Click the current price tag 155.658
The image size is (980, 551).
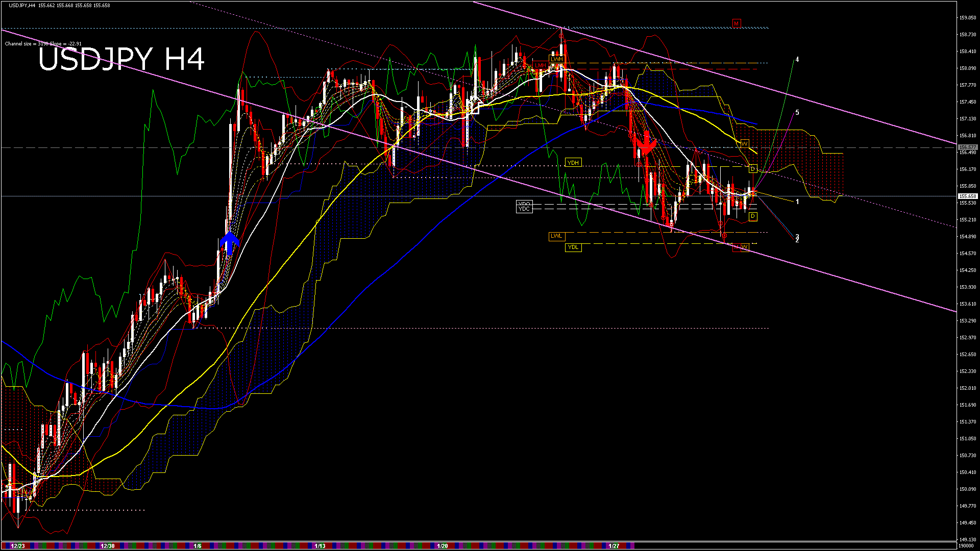coord(967,196)
